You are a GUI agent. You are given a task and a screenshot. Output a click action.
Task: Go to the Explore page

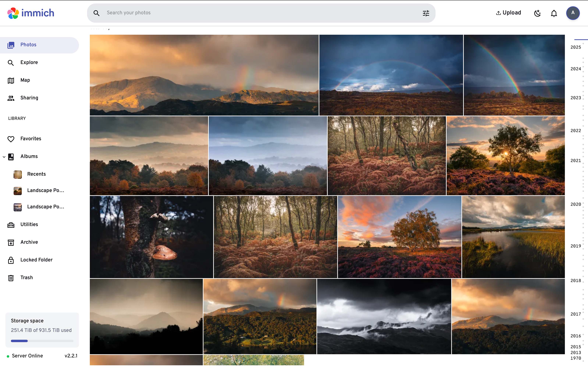click(x=29, y=62)
